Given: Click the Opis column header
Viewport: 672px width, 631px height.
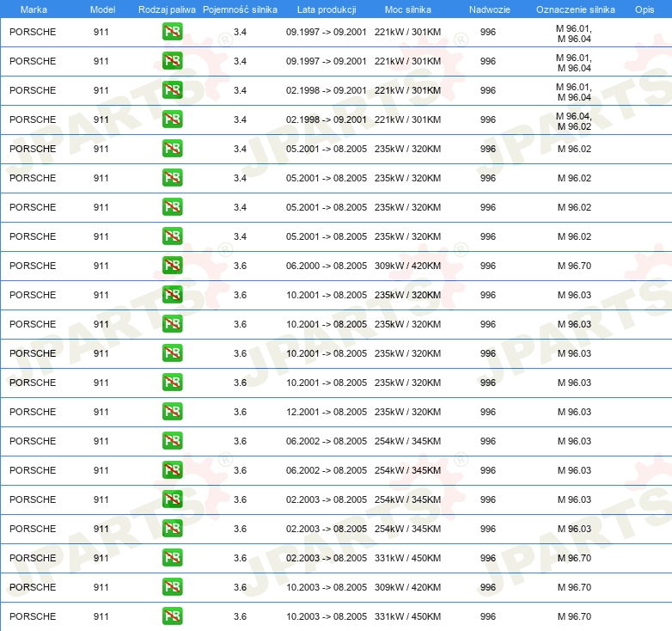Looking at the screenshot, I should [644, 9].
